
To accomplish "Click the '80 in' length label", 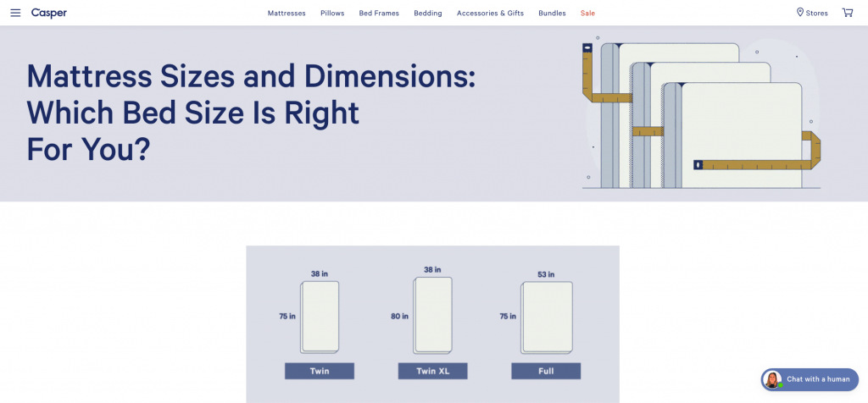I will click(x=400, y=317).
